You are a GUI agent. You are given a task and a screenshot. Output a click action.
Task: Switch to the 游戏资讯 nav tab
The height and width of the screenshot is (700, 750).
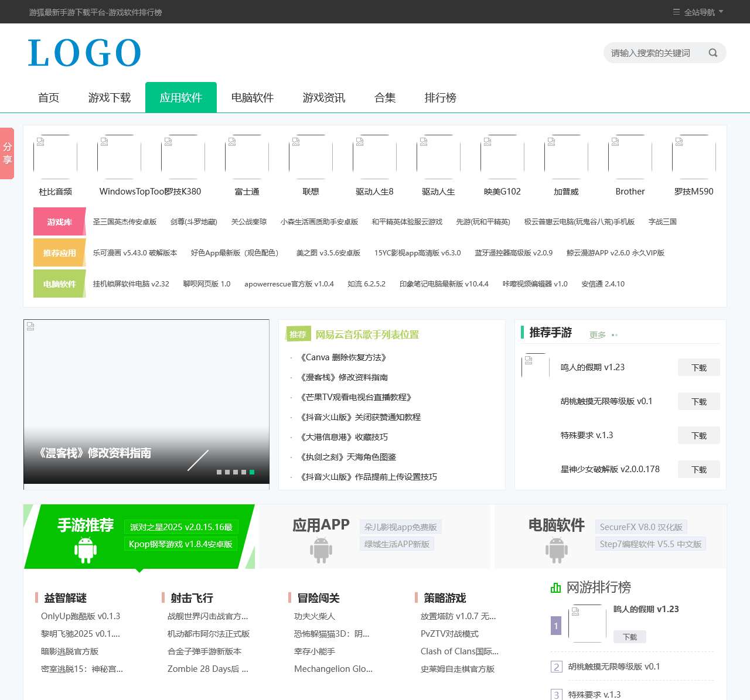(324, 97)
